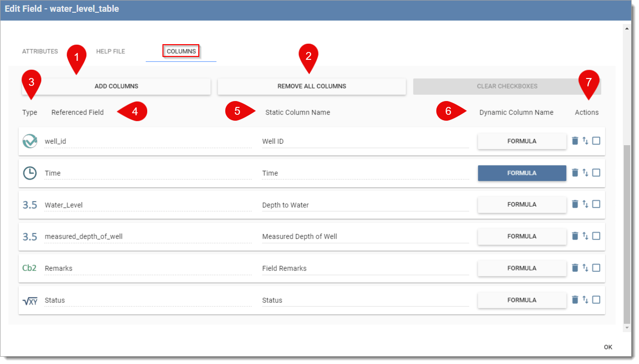This screenshot has width=639, height=364.
Task: Click the Clear Checkboxes button
Action: (507, 86)
